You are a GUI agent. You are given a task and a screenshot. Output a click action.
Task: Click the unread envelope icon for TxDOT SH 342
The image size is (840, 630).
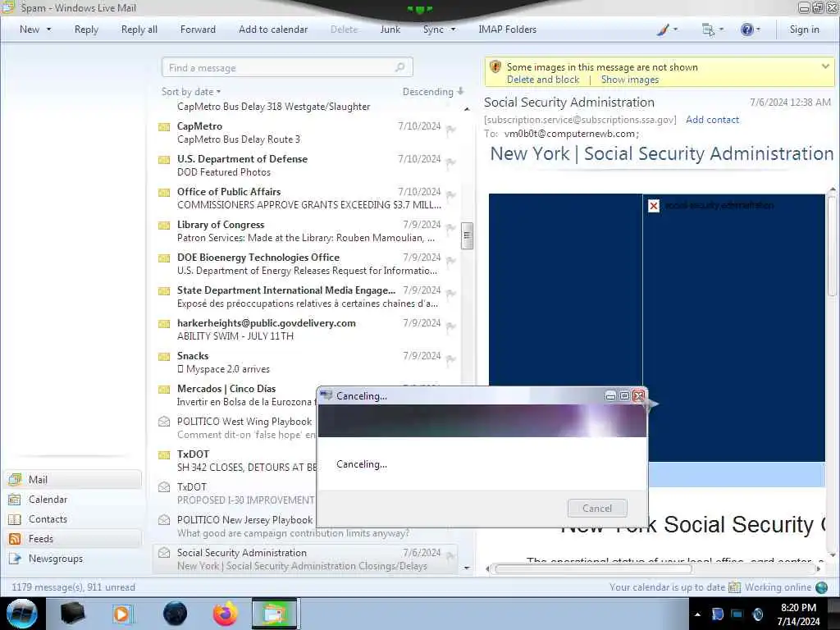click(x=164, y=454)
